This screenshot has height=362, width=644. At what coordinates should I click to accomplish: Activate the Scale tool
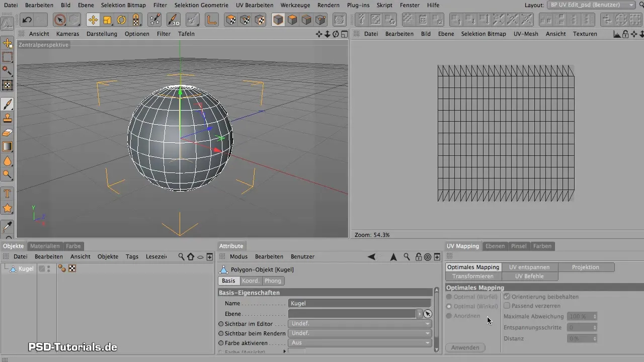pyautogui.click(x=107, y=20)
